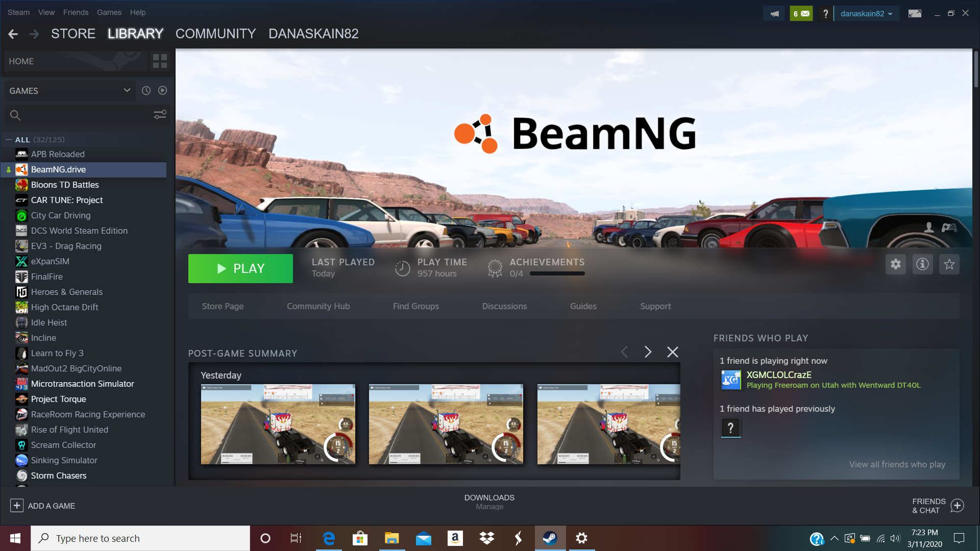
Task: Open the BeamNG game settings gear
Action: [x=896, y=264]
